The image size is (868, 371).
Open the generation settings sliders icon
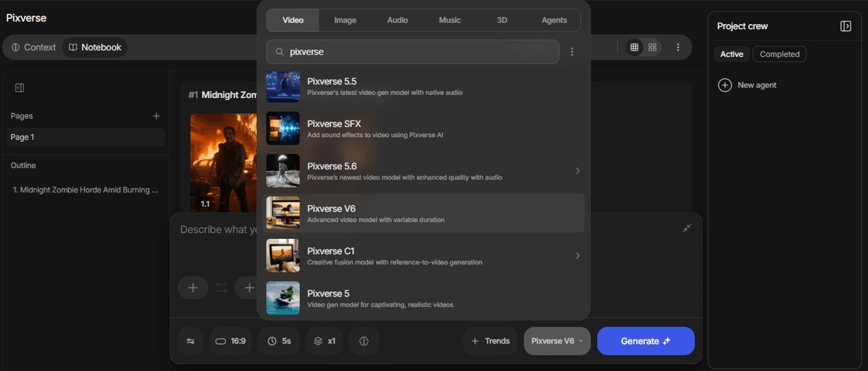[x=190, y=341]
